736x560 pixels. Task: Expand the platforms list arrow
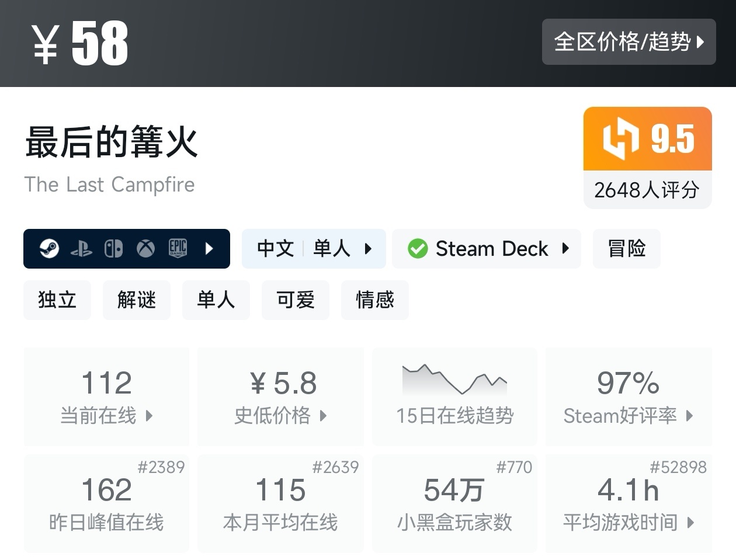pyautogui.click(x=209, y=249)
